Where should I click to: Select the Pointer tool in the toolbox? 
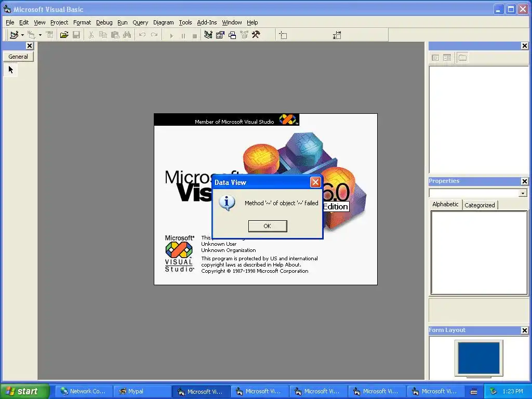click(x=11, y=70)
